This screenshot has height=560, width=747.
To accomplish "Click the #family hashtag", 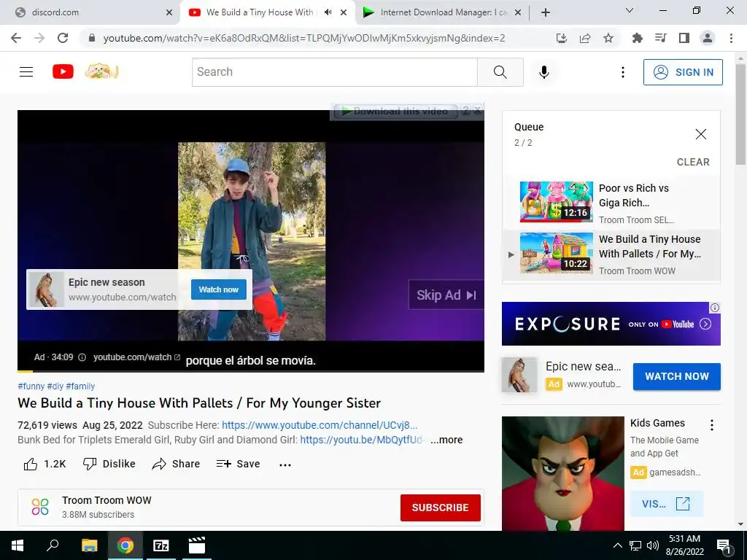I will click(x=80, y=386).
